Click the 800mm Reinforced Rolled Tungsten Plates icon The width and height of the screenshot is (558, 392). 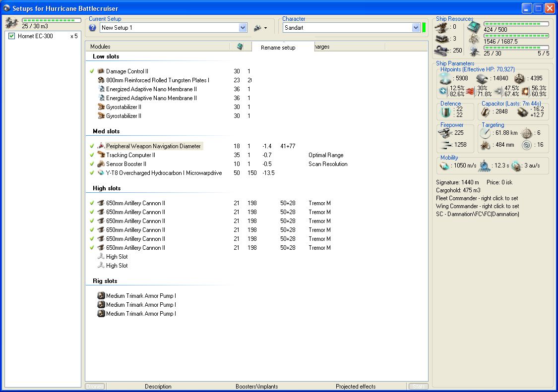(x=101, y=80)
